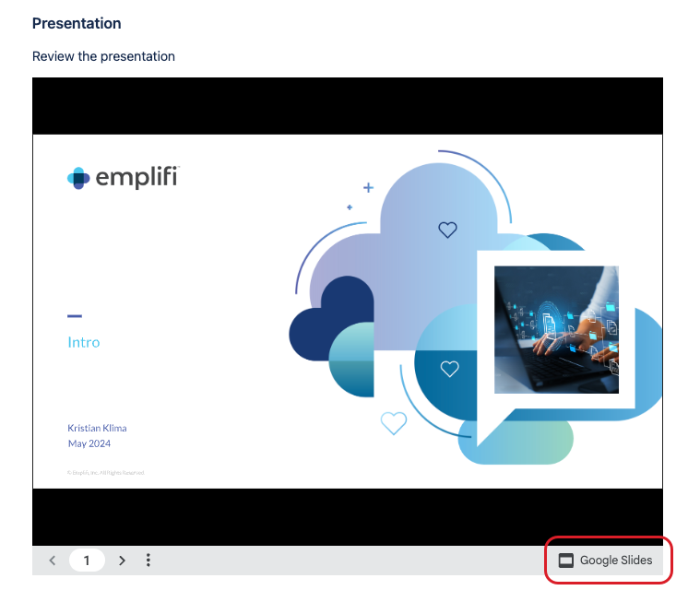Click 'Review the presentation' text
The image size is (700, 602).
click(x=103, y=56)
